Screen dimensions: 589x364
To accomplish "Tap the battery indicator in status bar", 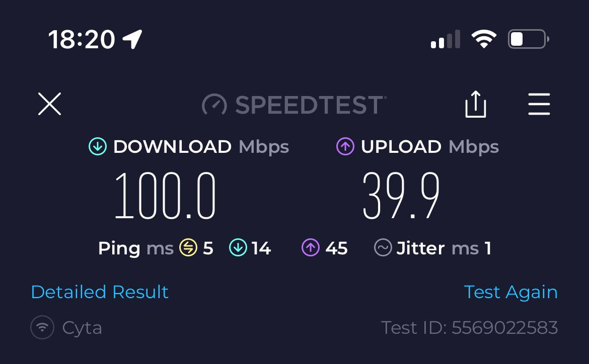I will coord(529,39).
